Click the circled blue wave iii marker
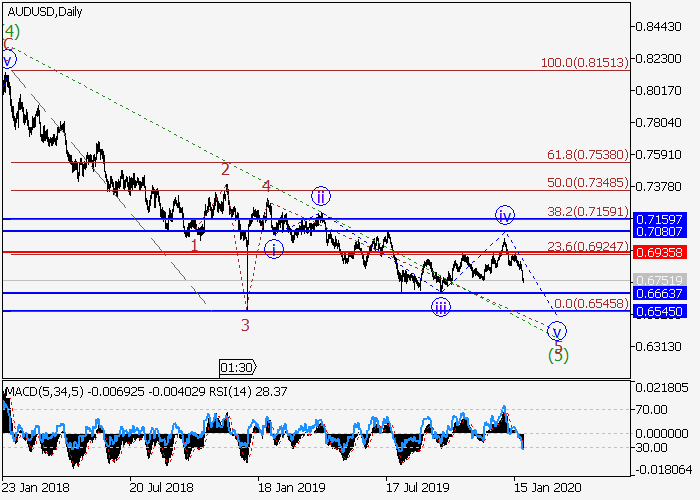This screenshot has width=700, height=500. tap(441, 307)
